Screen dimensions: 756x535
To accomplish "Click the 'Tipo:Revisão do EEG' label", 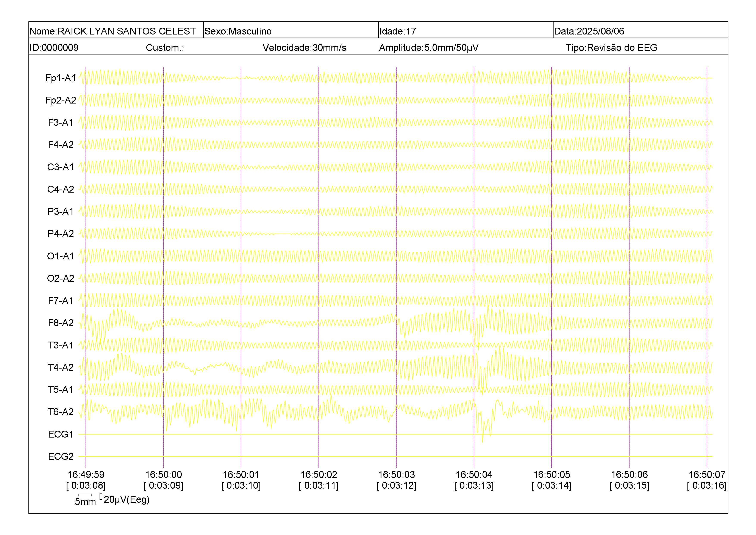I will [611, 47].
